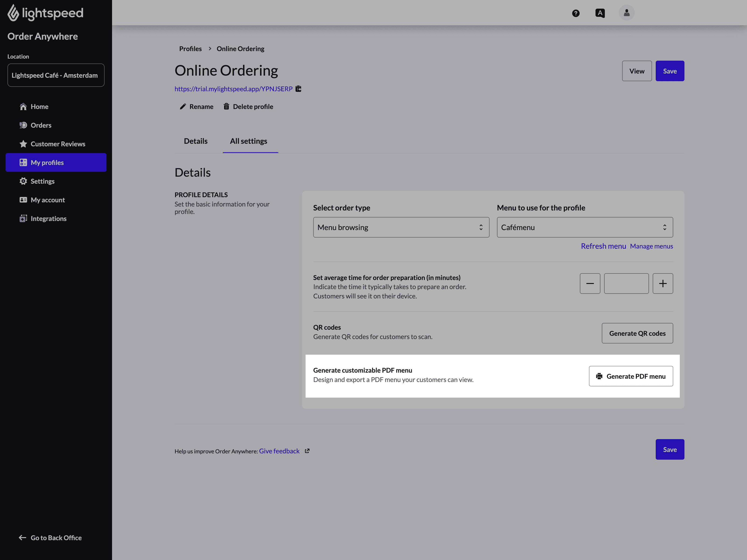Viewport: 747px width, 560px height.
Task: Increase order preparation time with plus button
Action: 662,283
